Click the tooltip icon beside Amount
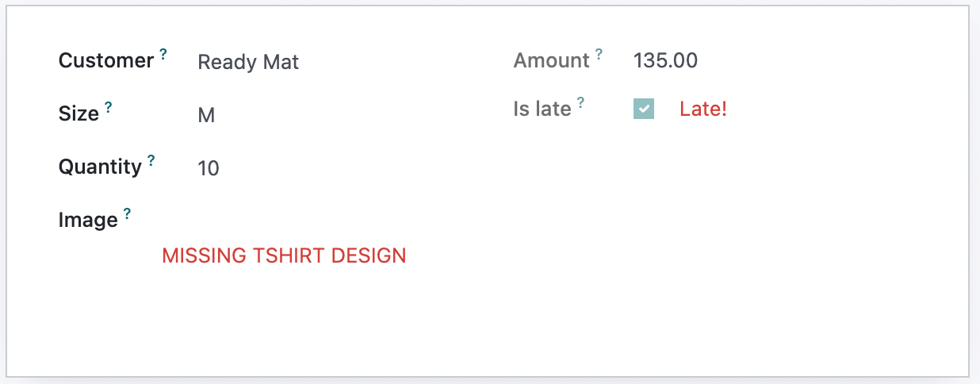 [599, 55]
